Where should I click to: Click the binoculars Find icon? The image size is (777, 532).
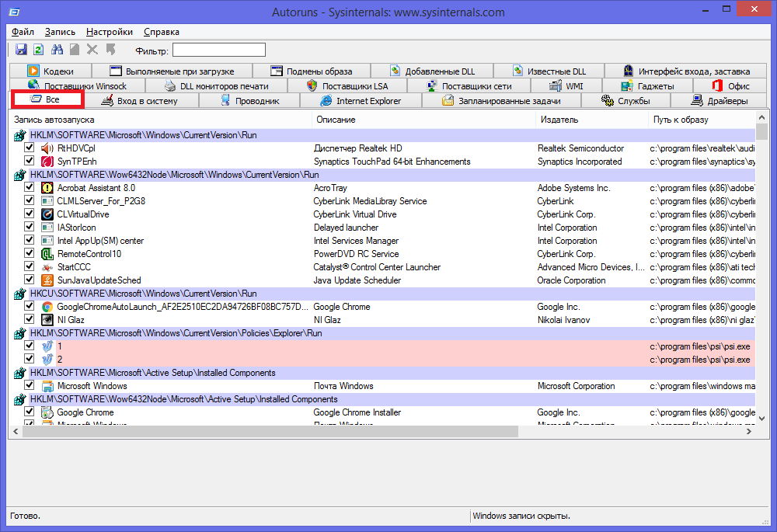[57, 50]
